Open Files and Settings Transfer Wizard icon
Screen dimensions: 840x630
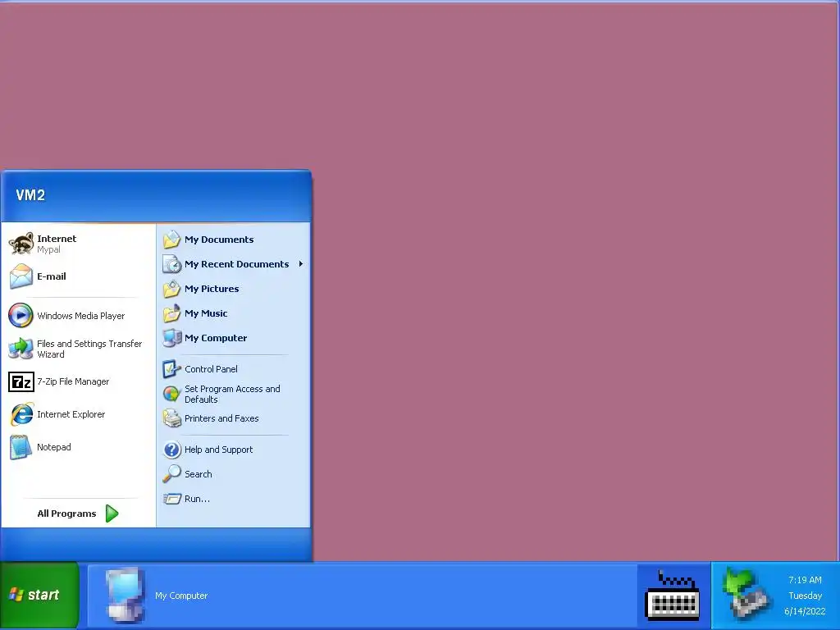tap(21, 348)
